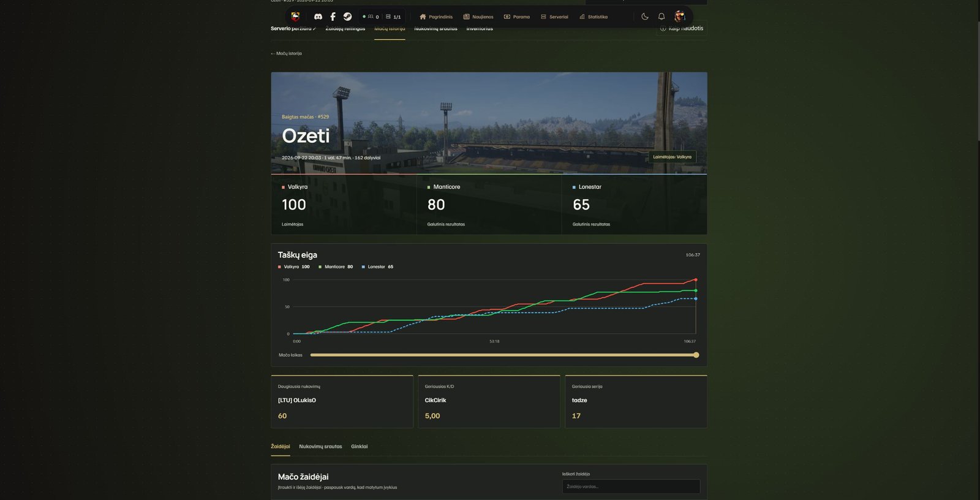Open the Facebook page icon
Image resolution: width=980 pixels, height=500 pixels.
pos(333,17)
